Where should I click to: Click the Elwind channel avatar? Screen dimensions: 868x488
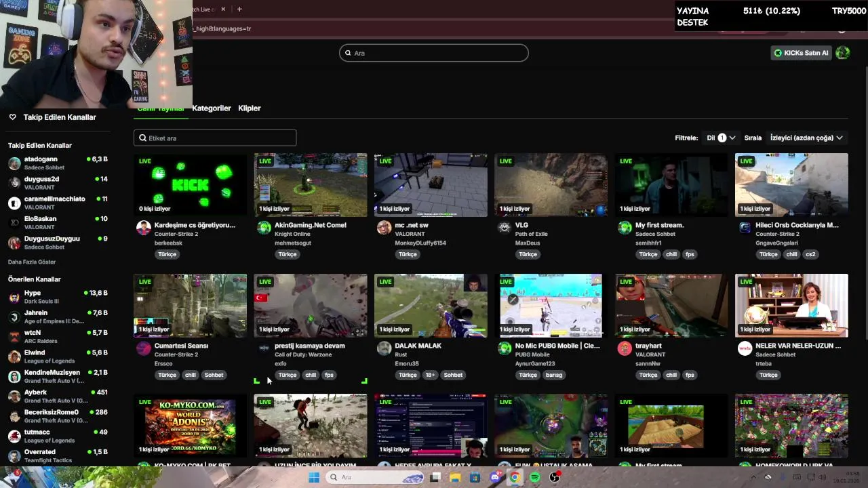tap(14, 357)
